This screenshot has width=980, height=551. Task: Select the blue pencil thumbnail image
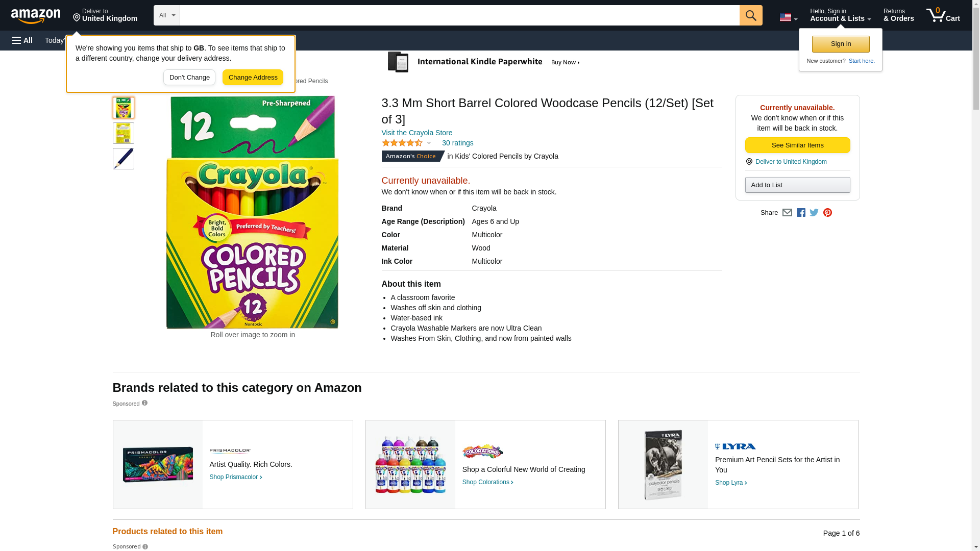pos(124,159)
